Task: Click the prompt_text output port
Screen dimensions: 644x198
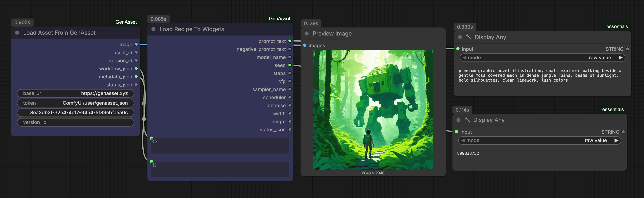Action: pos(290,41)
